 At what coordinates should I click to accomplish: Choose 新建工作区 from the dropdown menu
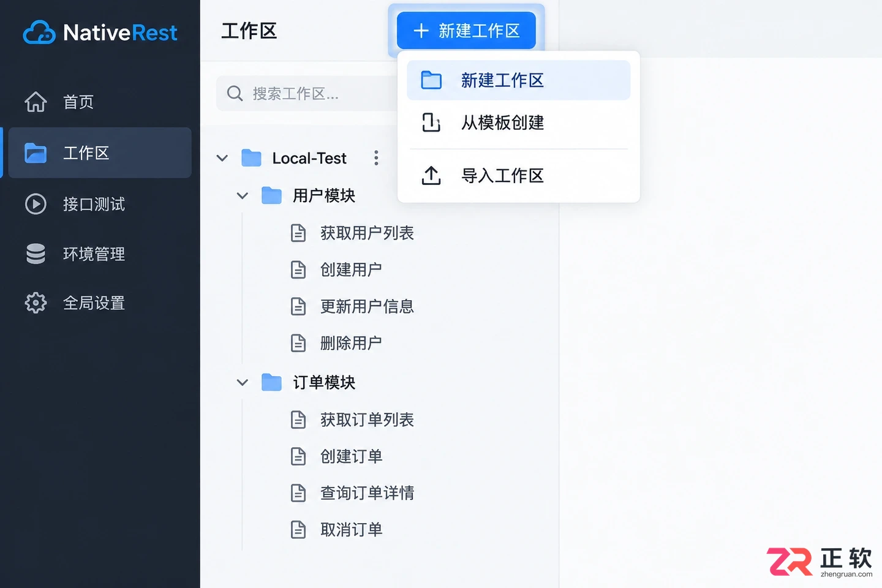[x=518, y=80]
